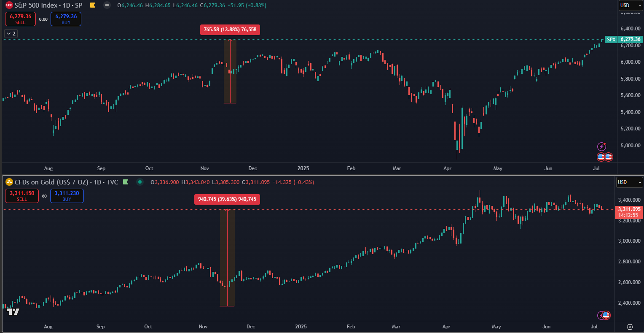Click 3,000.000 on gold price axis
The height and width of the screenshot is (333, 644).
pos(629,241)
